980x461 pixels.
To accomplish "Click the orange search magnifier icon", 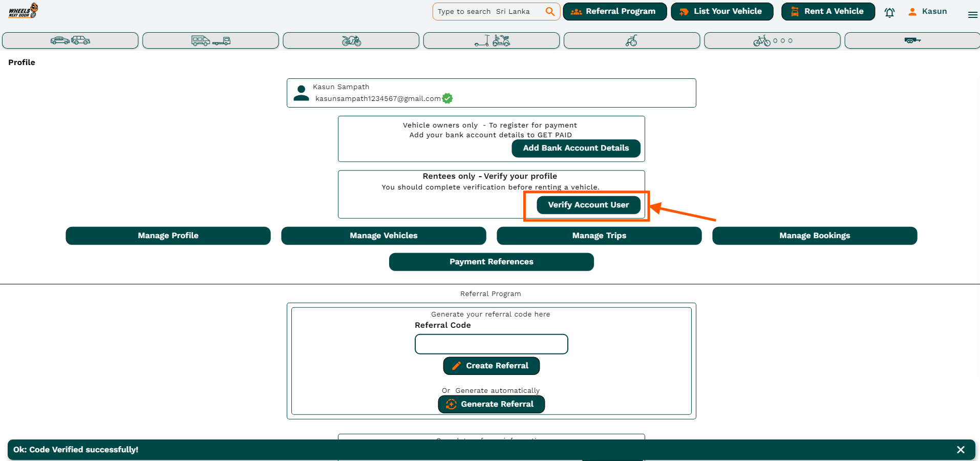I will (x=550, y=11).
